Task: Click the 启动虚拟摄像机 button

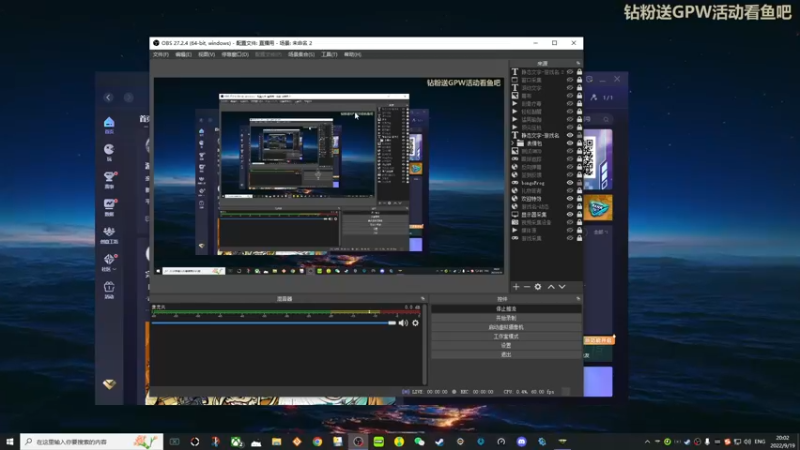Action: tap(506, 327)
